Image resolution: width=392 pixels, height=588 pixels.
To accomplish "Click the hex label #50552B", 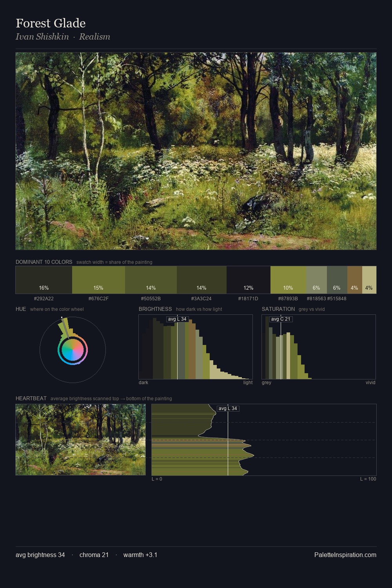I will point(151,299).
